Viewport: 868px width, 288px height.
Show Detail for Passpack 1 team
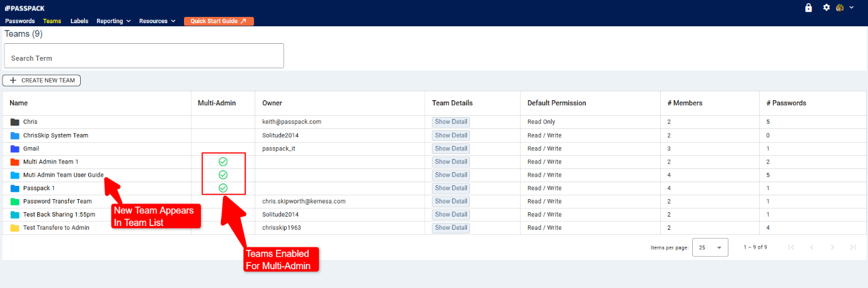click(451, 188)
